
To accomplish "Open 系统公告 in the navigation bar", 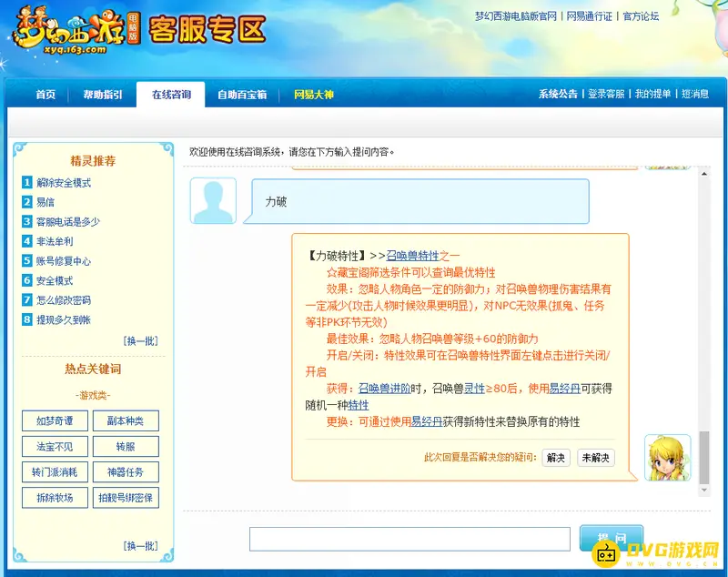I will (558, 94).
